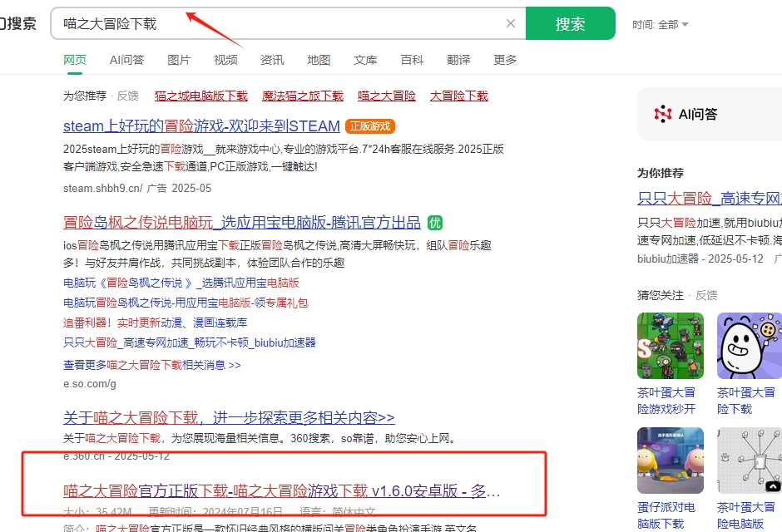The width and height of the screenshot is (782, 532).
Task: Click suggested search 猫之城电脑版下载
Action: 201,96
